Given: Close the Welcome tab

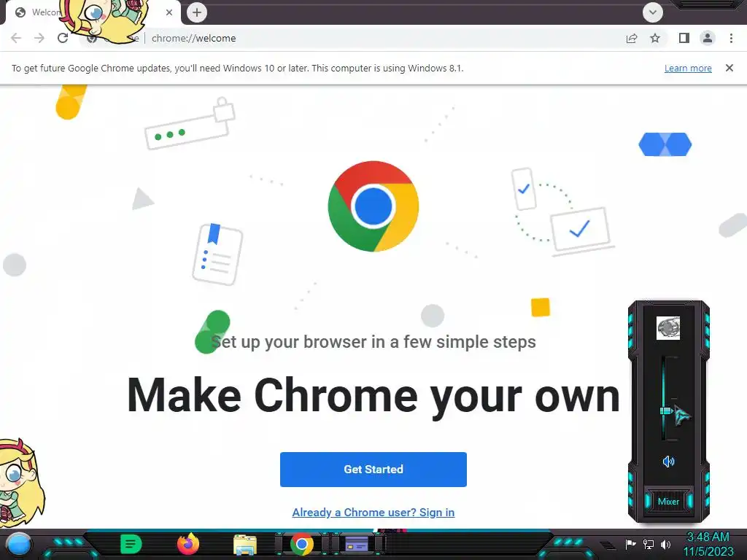Looking at the screenshot, I should [169, 12].
